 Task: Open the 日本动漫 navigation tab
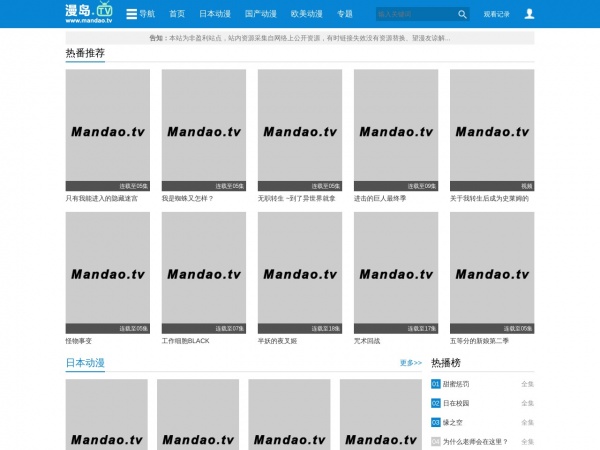tap(215, 14)
